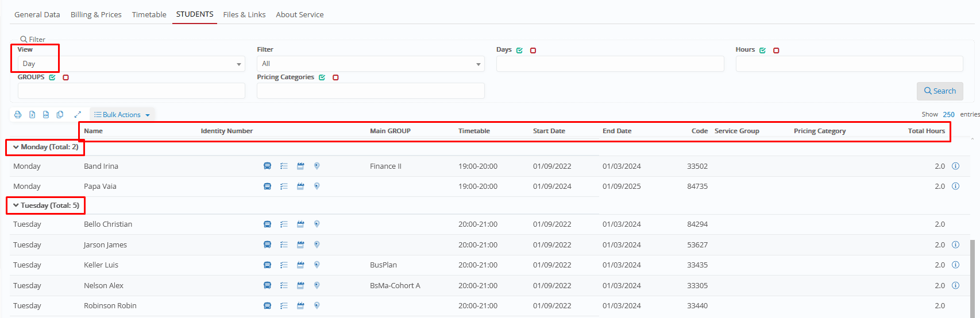Open the Filter dropdown showing All
This screenshot has width=980, height=318.
[x=370, y=64]
